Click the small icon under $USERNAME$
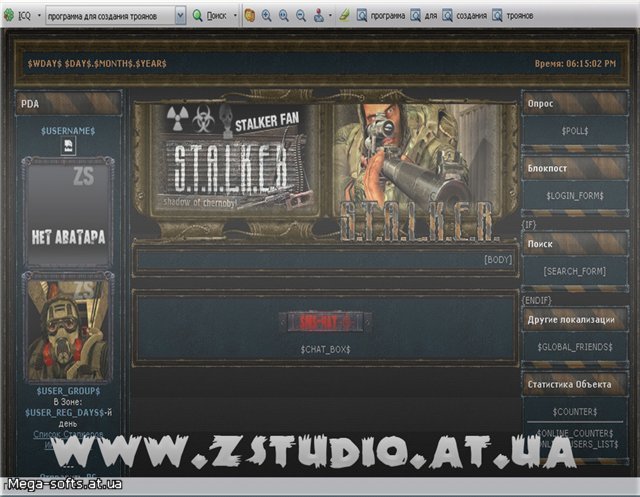This screenshot has width=640, height=497. coord(68,146)
